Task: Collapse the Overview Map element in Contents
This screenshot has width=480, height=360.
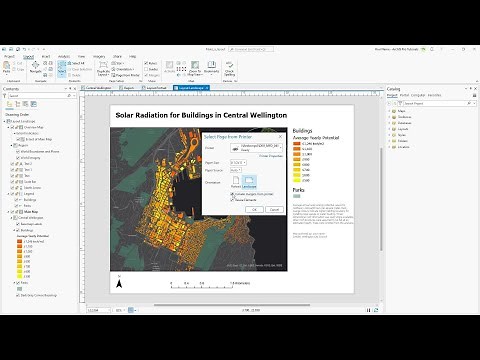Action: 9,127
